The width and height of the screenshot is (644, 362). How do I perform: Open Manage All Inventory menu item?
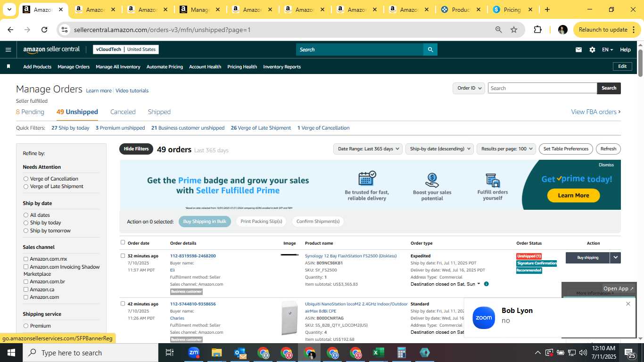pyautogui.click(x=118, y=66)
